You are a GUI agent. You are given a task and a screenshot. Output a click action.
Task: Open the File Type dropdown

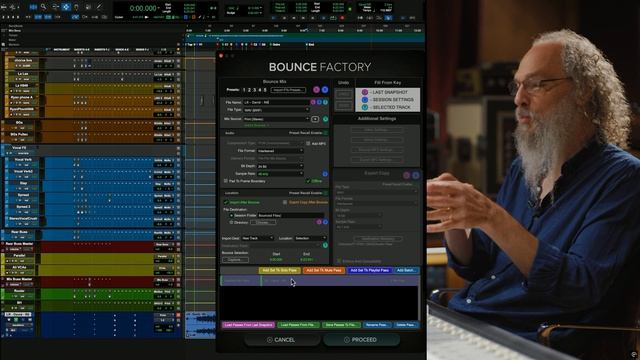pos(276,110)
